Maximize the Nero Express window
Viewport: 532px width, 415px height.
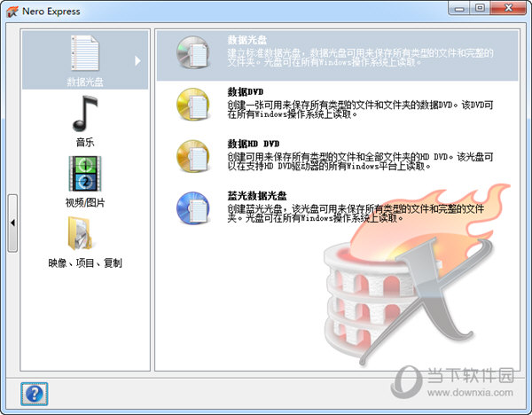click(x=480, y=8)
